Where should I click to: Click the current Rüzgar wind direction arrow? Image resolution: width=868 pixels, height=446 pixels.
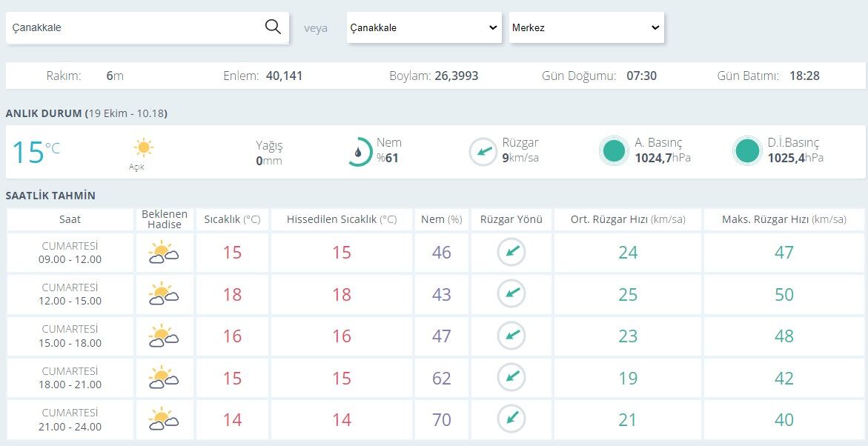point(483,152)
